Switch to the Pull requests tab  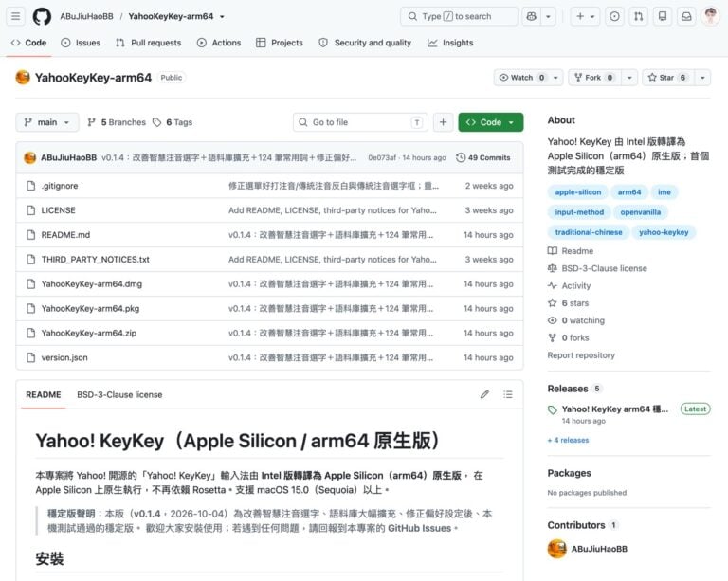(x=149, y=43)
